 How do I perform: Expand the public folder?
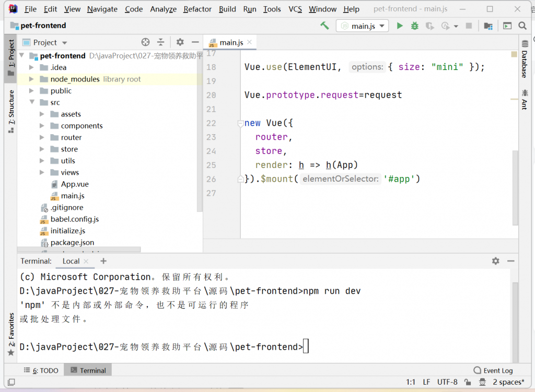tap(31, 90)
